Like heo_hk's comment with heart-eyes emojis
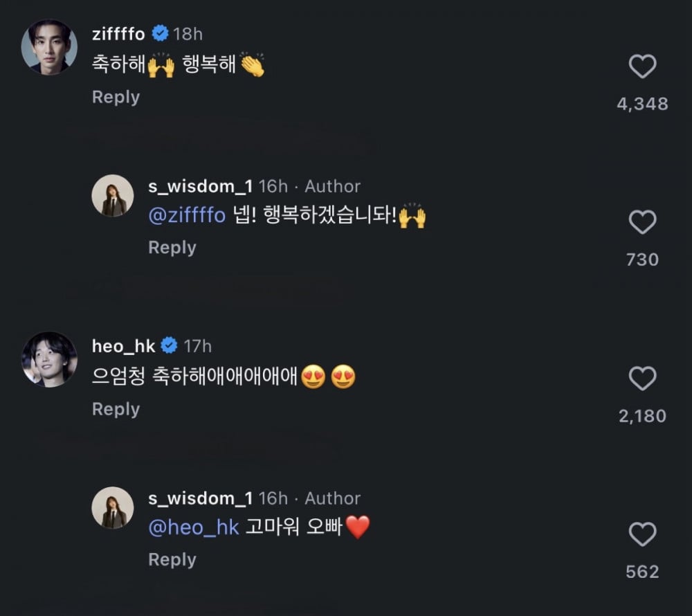The image size is (692, 616). pyautogui.click(x=642, y=379)
